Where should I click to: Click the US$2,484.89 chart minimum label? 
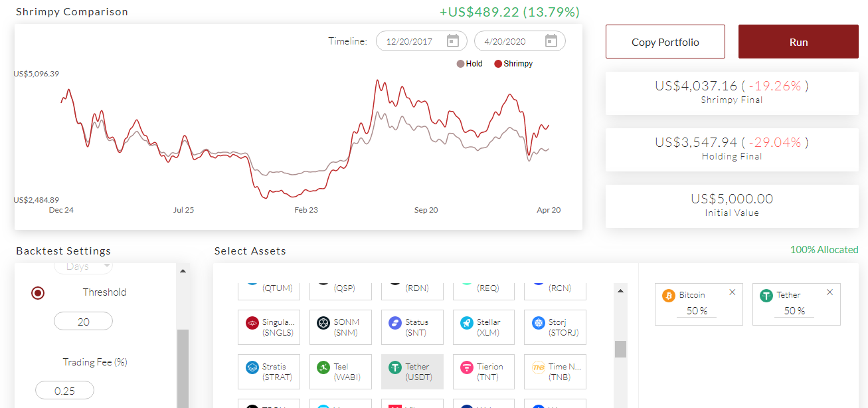(x=37, y=200)
